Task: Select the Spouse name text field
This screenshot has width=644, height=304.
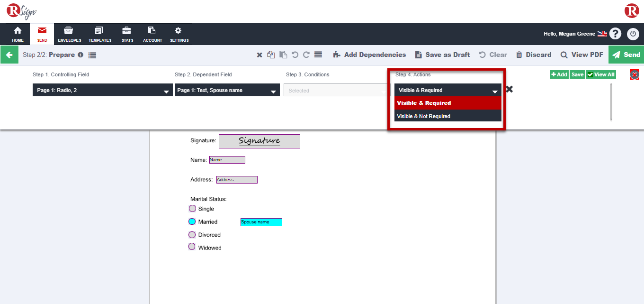Action: pos(261,222)
